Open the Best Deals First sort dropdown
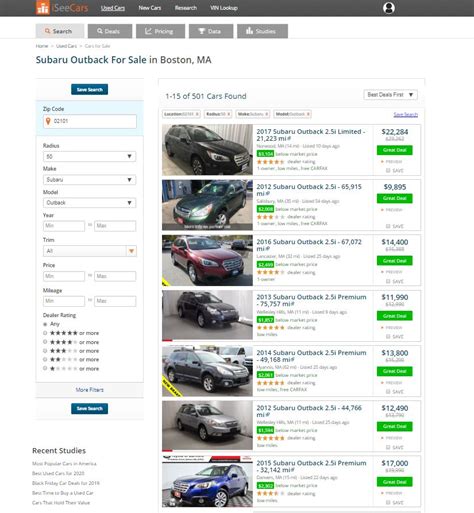 (x=390, y=95)
